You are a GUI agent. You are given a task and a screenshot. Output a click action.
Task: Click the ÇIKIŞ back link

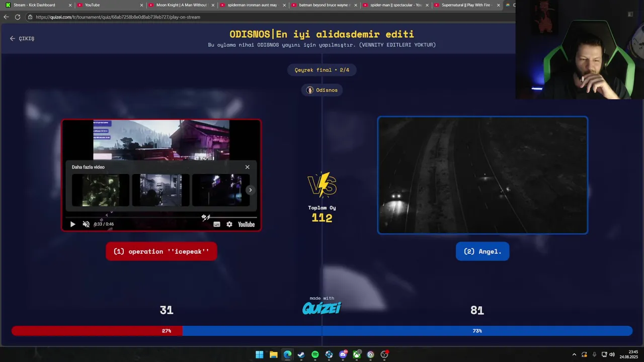[x=22, y=38]
